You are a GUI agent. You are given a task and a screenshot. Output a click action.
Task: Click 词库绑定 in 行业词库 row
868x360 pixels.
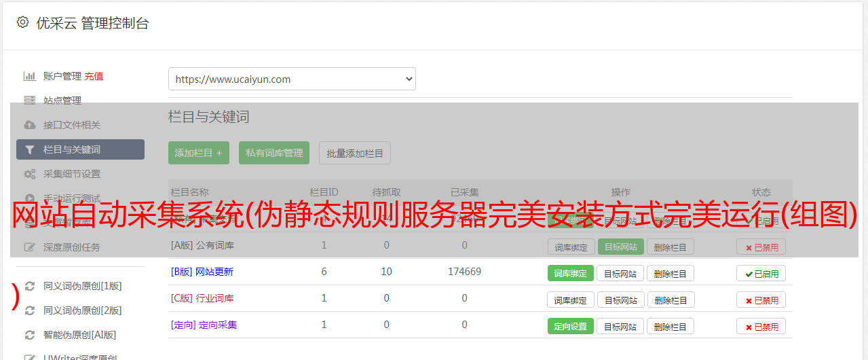tap(571, 300)
